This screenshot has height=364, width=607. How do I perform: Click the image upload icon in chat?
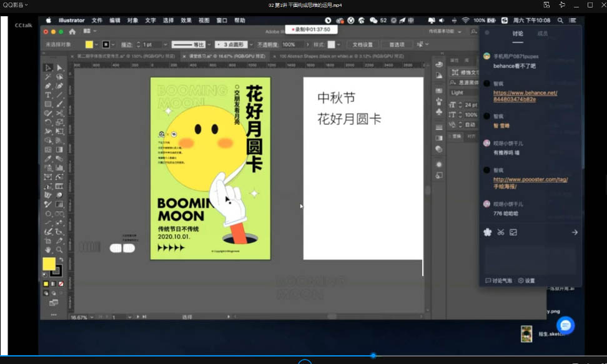click(513, 232)
